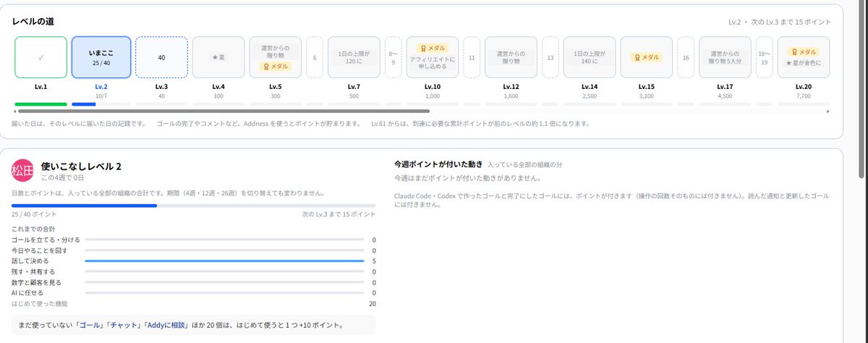The height and width of the screenshot is (343, 868).
Task: Click the メダル badge in the Lv.10 card
Action: (433, 48)
